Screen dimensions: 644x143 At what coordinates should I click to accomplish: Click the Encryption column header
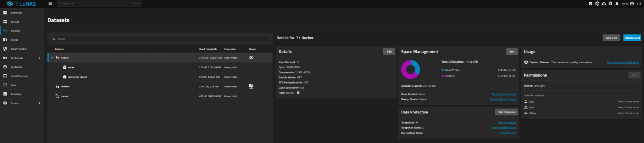(x=230, y=49)
